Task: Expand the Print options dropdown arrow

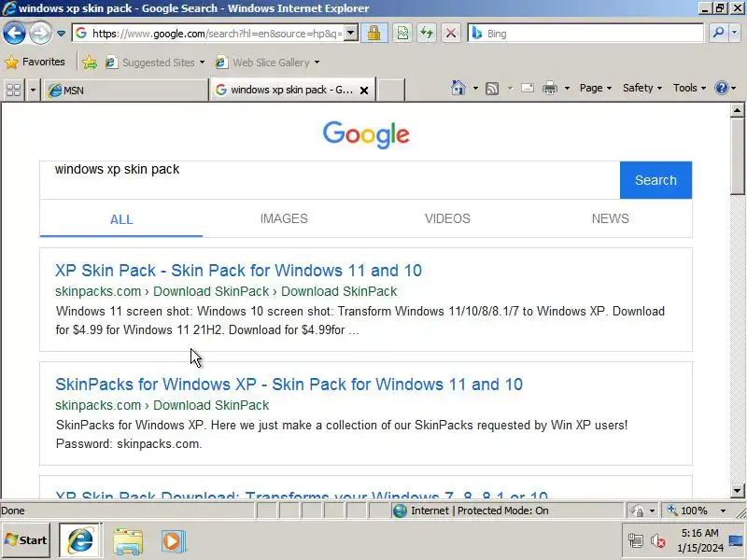Action: pos(567,88)
